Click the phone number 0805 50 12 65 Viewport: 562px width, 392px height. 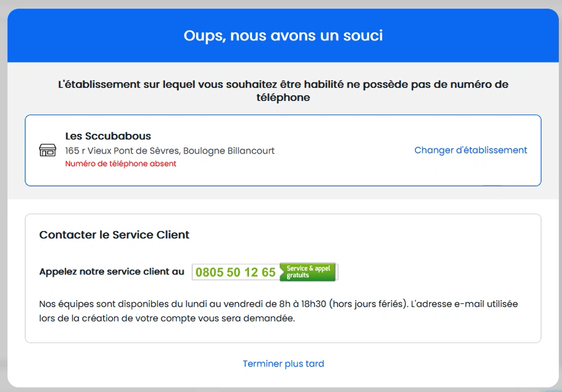click(235, 271)
